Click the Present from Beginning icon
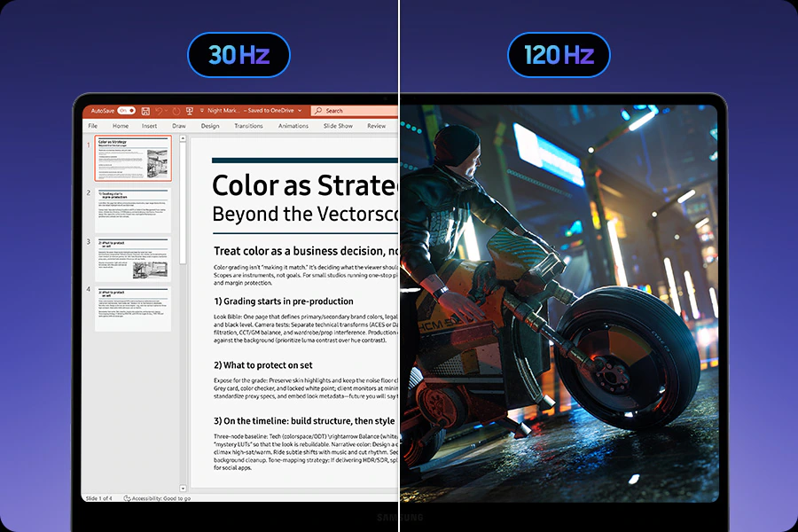The height and width of the screenshot is (532, 798). click(x=190, y=111)
